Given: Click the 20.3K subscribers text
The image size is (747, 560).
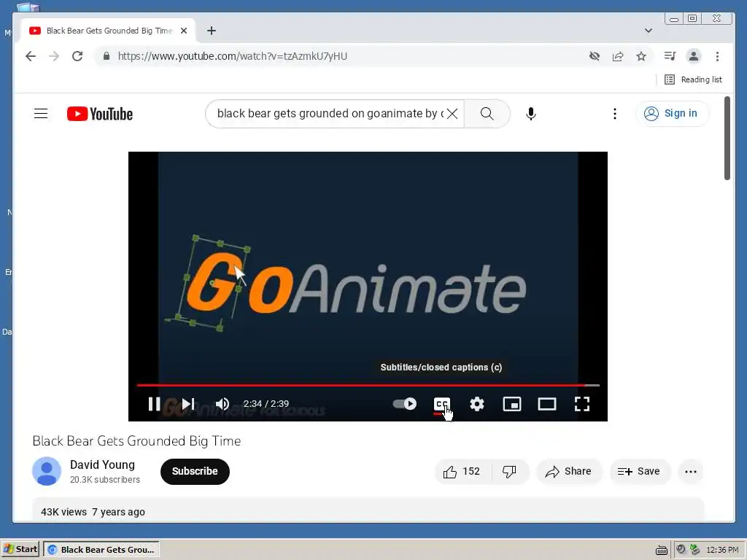Looking at the screenshot, I should pyautogui.click(x=105, y=480).
